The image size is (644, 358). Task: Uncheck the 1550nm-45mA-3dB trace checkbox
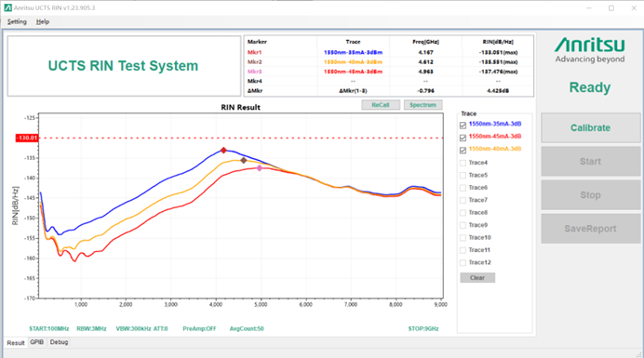(463, 137)
